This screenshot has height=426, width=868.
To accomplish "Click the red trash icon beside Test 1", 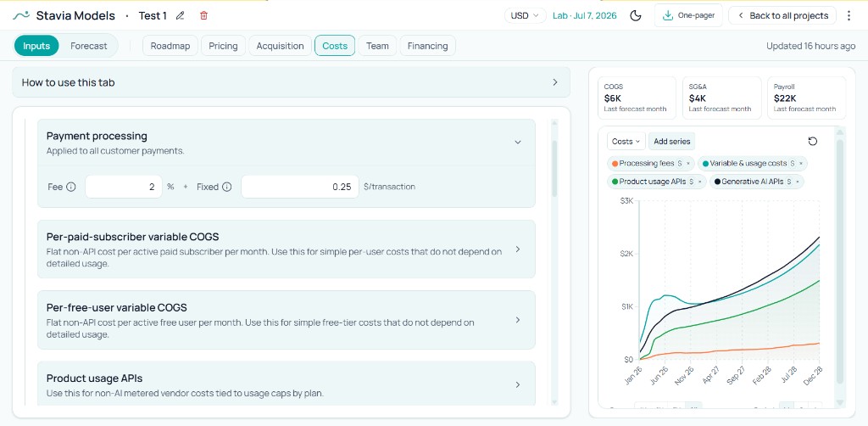I will [x=203, y=15].
